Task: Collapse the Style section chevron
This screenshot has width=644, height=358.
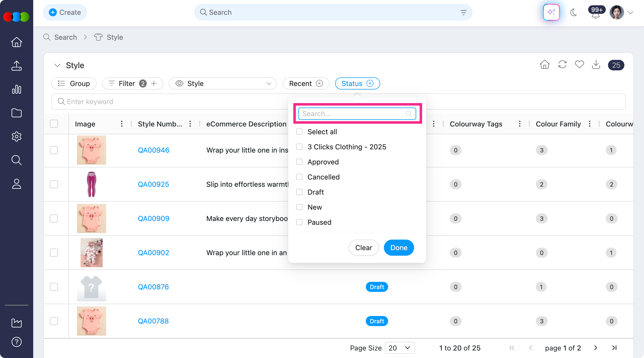Action: click(x=57, y=65)
